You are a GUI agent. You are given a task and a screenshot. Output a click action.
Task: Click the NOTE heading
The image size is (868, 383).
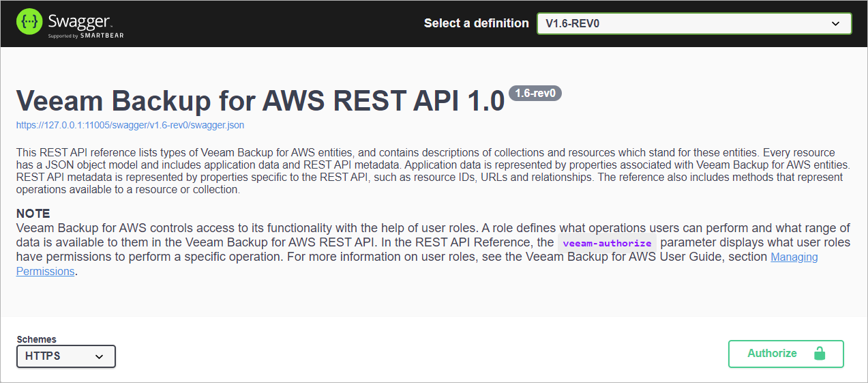33,214
